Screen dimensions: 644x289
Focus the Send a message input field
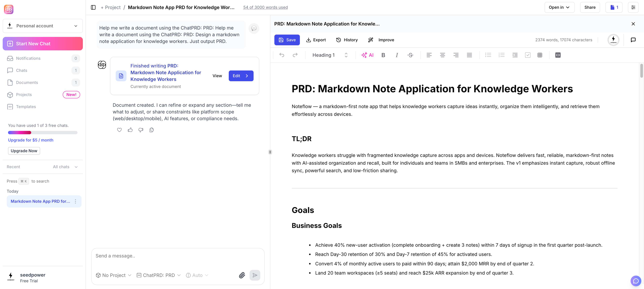tap(177, 256)
